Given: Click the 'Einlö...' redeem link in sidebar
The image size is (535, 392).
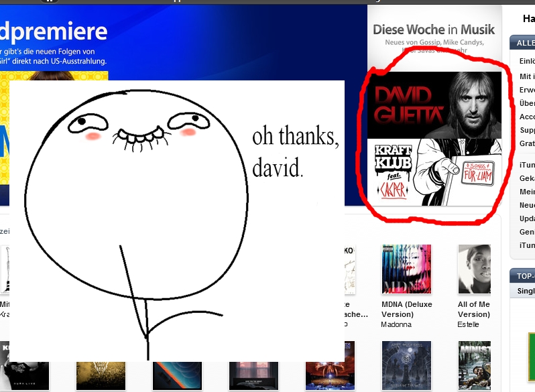Looking at the screenshot, I should (527, 61).
